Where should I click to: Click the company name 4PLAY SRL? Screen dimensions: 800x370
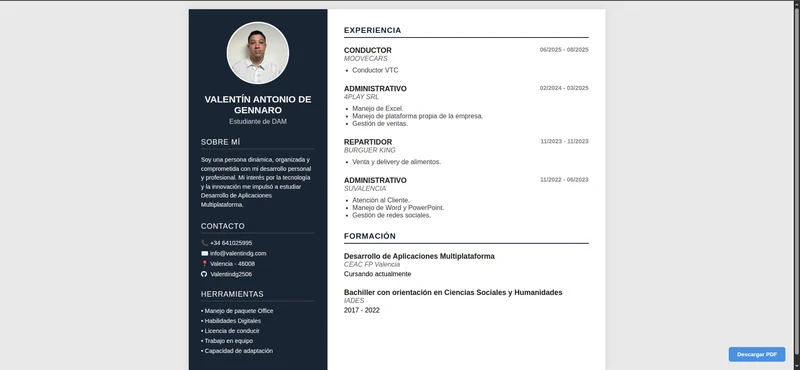coord(361,97)
